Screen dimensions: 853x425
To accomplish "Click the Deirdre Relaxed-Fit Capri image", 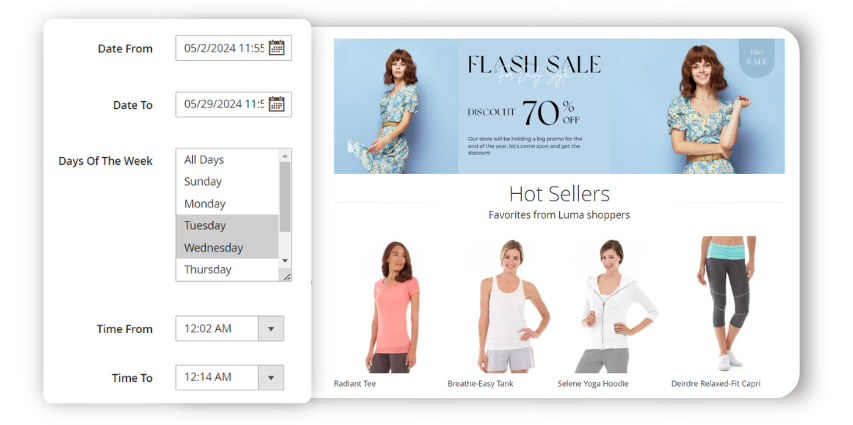I will tap(727, 304).
